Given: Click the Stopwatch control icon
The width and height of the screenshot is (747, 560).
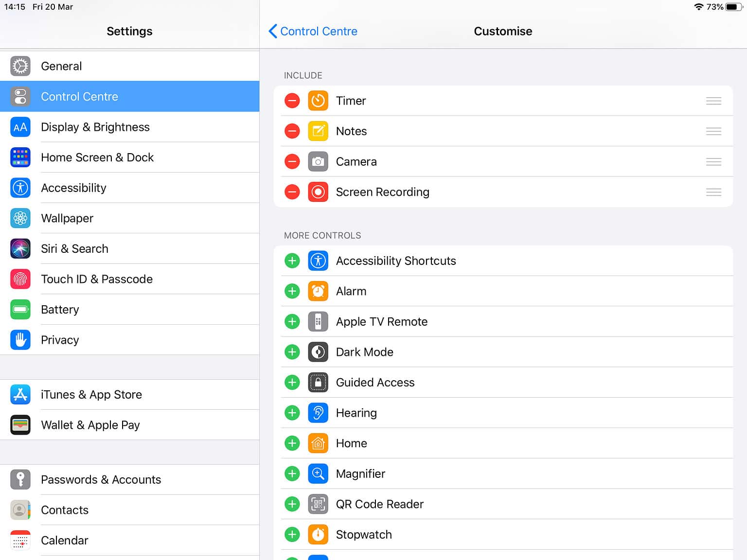Looking at the screenshot, I should tap(318, 534).
